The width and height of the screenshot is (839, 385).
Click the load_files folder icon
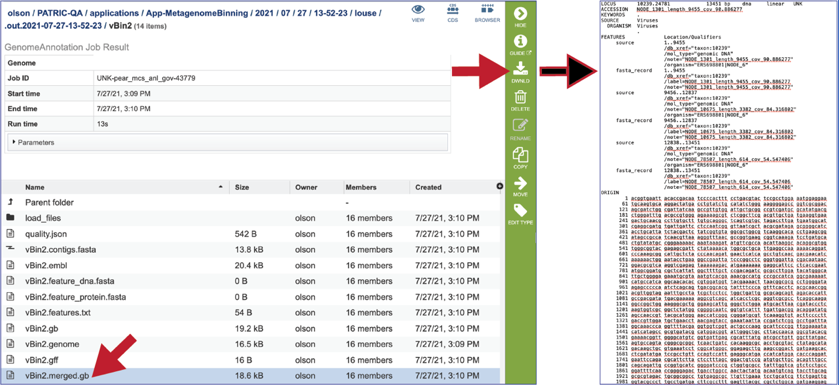(x=10, y=218)
